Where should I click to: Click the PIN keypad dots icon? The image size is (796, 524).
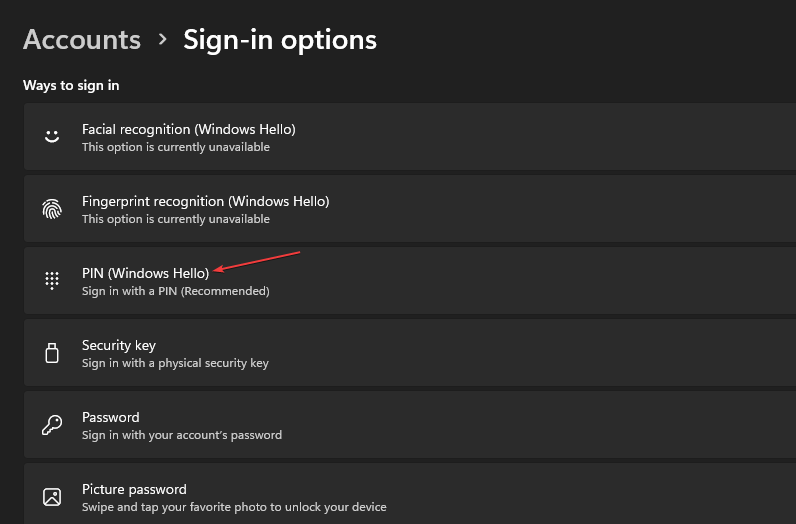52,281
